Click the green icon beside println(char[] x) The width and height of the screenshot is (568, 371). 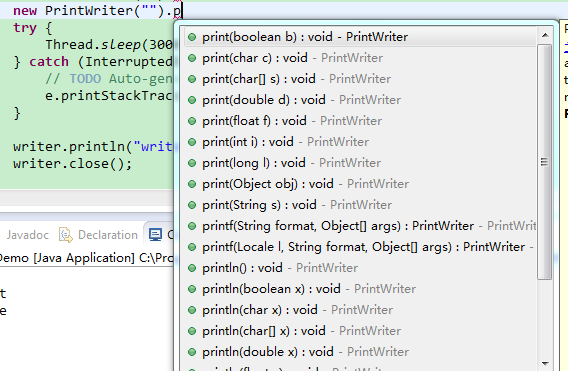click(x=192, y=331)
